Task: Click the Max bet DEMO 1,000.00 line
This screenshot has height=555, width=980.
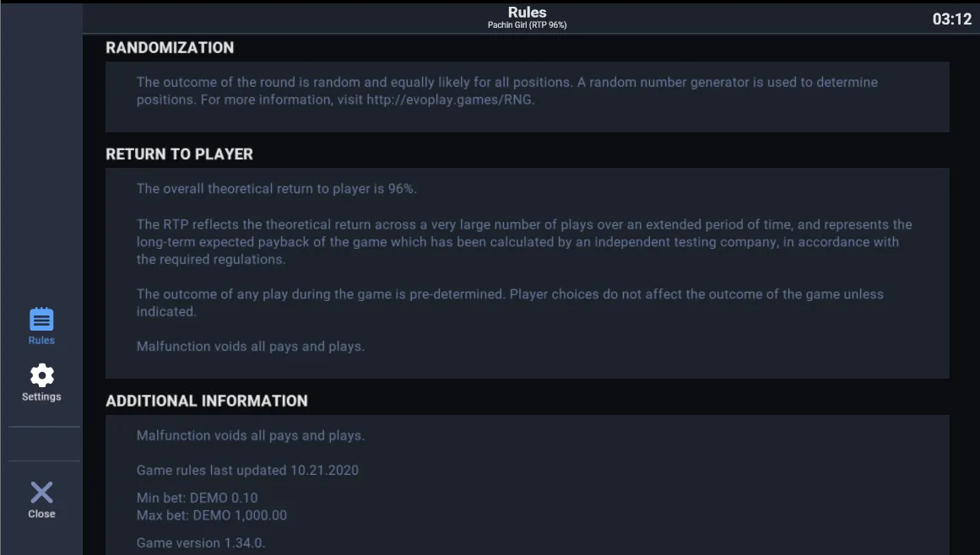Action: [212, 515]
